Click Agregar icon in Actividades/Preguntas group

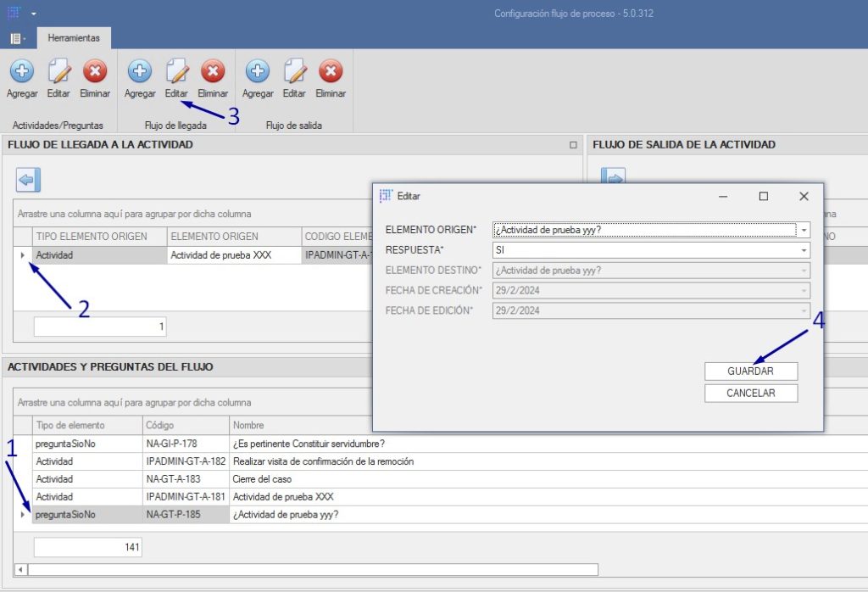(x=21, y=71)
